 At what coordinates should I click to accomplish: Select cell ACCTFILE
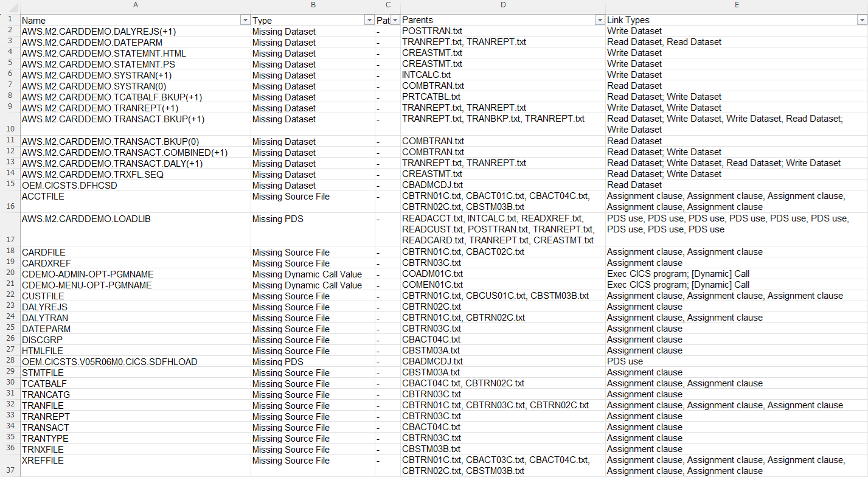tap(135, 201)
